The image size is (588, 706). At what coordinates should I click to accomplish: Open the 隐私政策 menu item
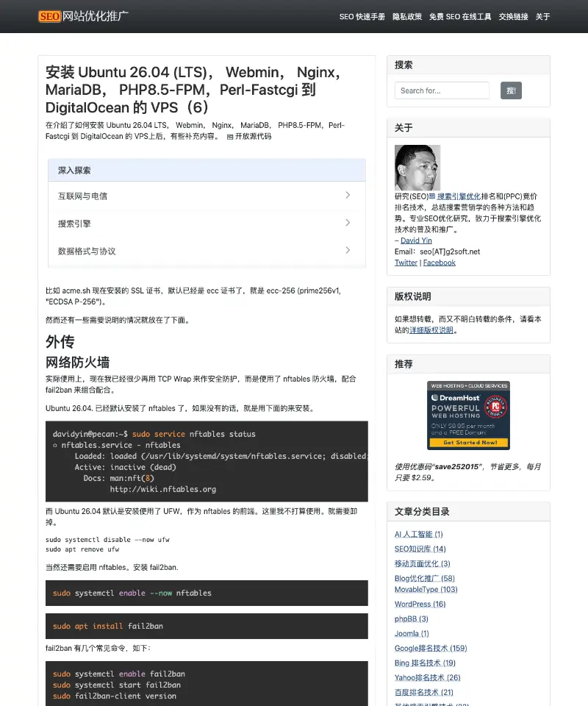pos(407,17)
